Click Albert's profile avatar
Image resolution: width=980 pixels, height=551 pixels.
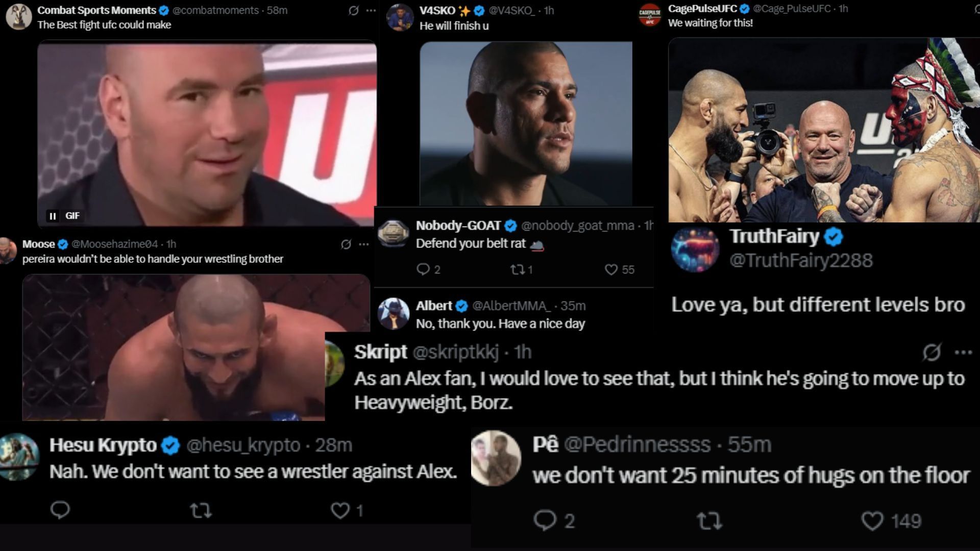pos(393,314)
